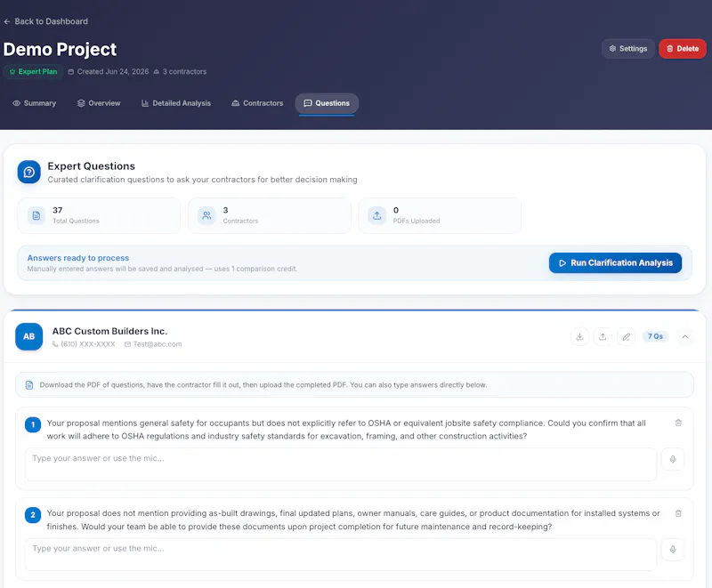Click the 'Answers ready to process' heading

pos(78,258)
